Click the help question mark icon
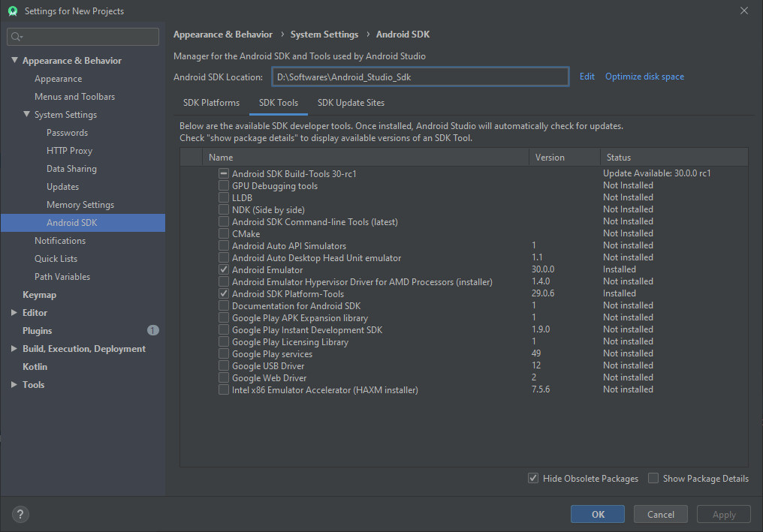Screen dimensions: 763x532 click(20, 514)
